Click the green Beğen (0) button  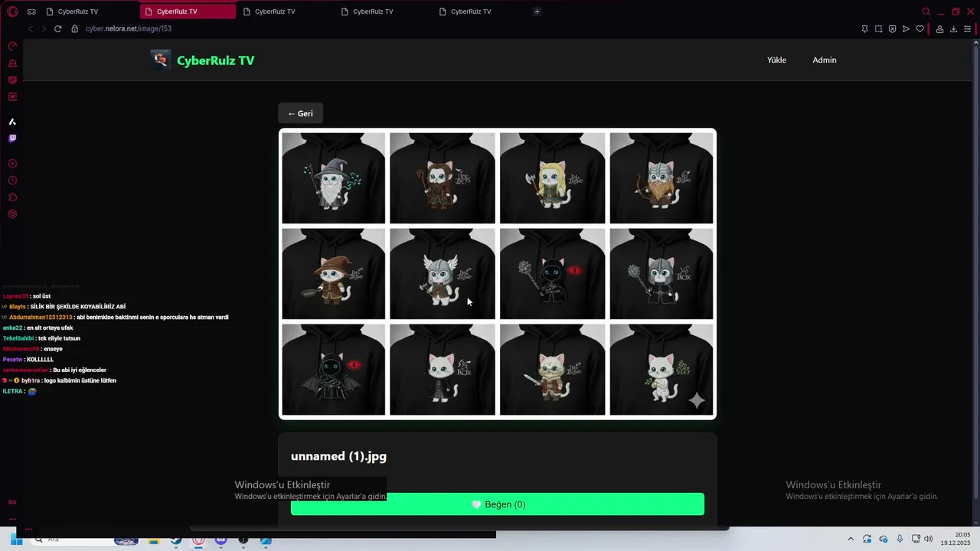click(x=498, y=504)
